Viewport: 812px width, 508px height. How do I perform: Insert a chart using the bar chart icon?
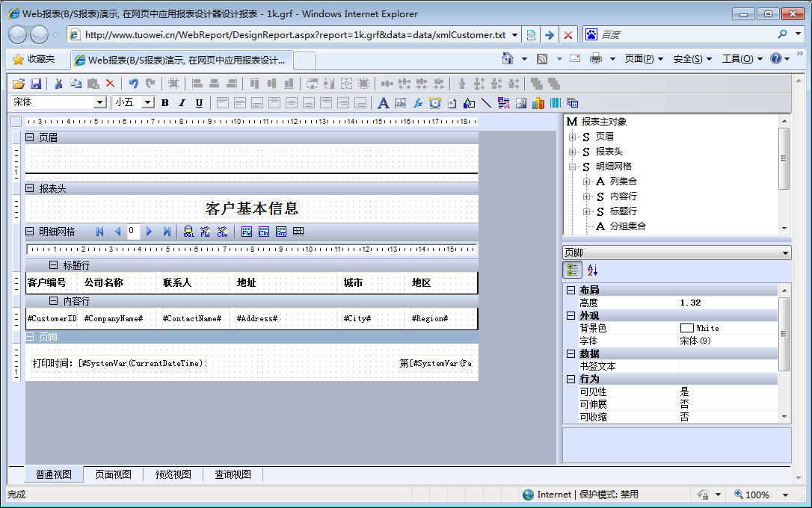[538, 103]
